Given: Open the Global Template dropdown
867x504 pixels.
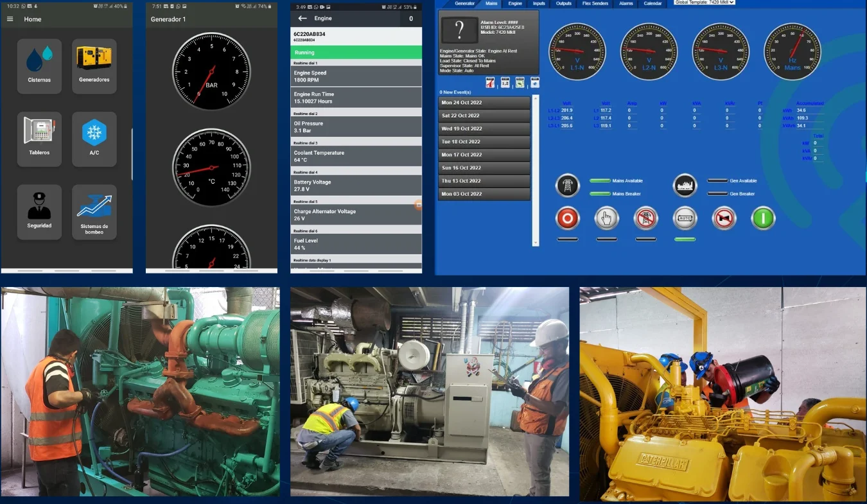Looking at the screenshot, I should (x=704, y=3).
